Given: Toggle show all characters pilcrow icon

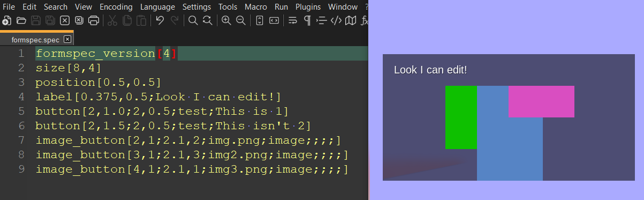Looking at the screenshot, I should click(307, 21).
